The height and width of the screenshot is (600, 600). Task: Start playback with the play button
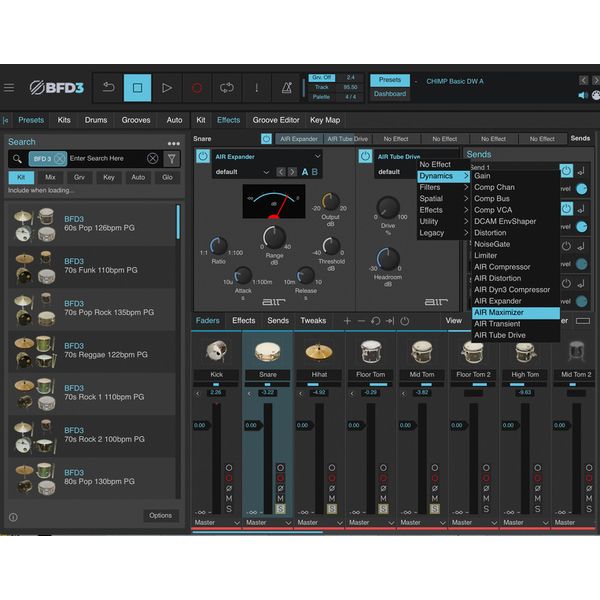coord(167,88)
